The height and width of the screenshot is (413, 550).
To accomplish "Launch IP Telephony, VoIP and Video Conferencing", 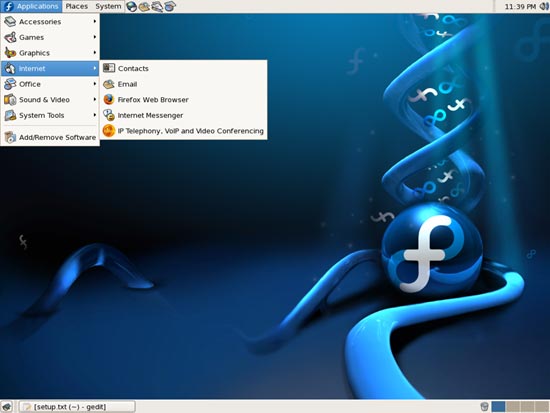I will tap(184, 131).
